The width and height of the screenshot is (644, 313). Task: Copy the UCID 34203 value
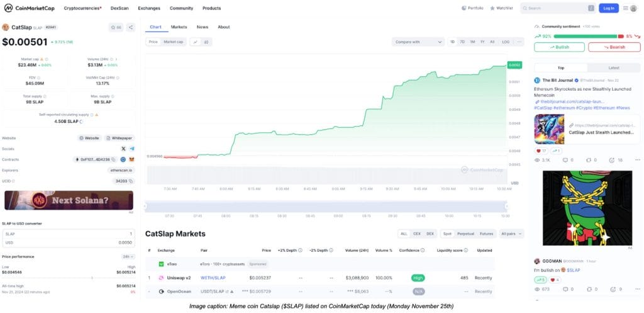(x=131, y=181)
